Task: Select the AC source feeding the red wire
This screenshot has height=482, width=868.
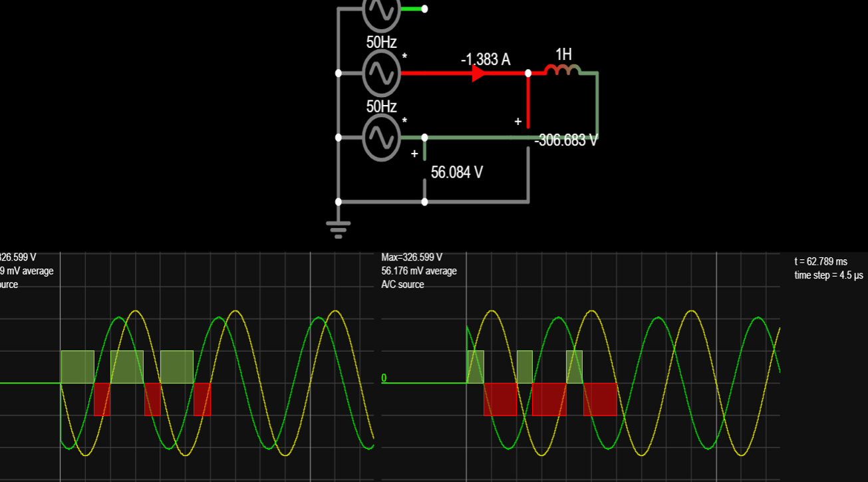Action: click(x=381, y=73)
